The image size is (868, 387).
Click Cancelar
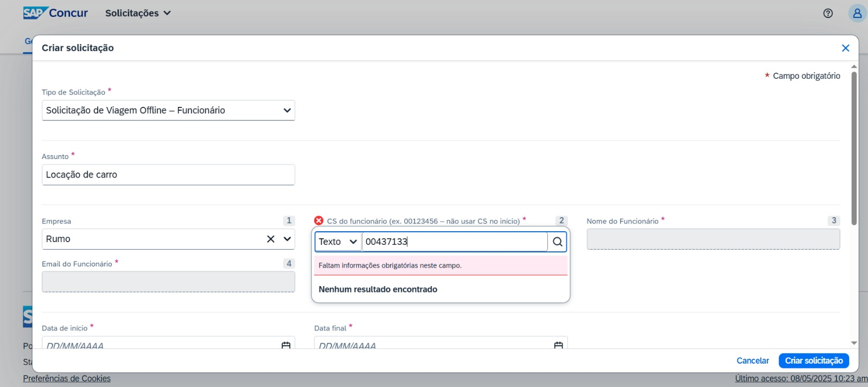(752, 360)
